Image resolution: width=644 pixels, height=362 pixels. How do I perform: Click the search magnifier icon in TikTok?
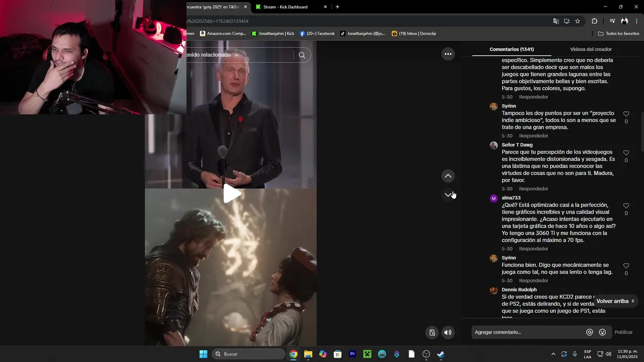tap(302, 55)
